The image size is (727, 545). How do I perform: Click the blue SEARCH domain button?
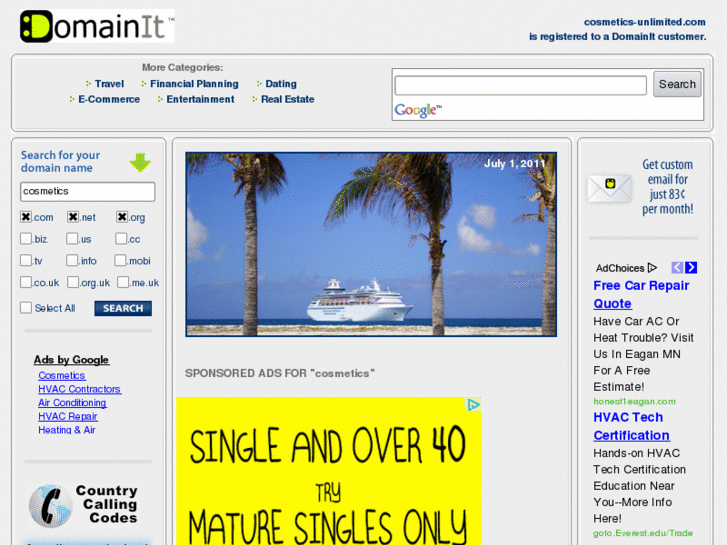tap(123, 308)
